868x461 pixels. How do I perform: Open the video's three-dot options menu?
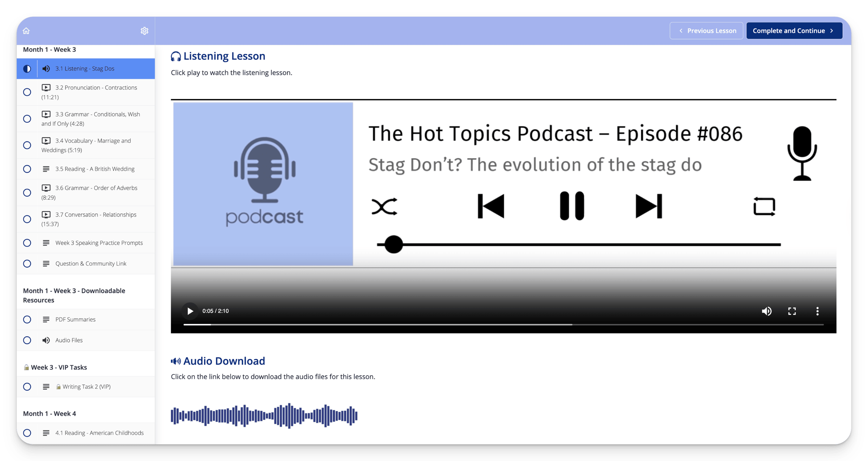click(x=817, y=311)
